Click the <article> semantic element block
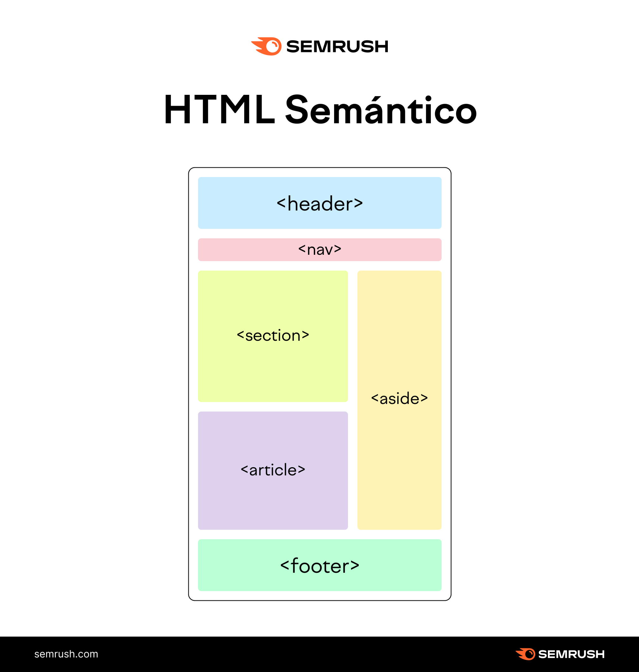Viewport: 639px width, 672px height. tap(273, 469)
